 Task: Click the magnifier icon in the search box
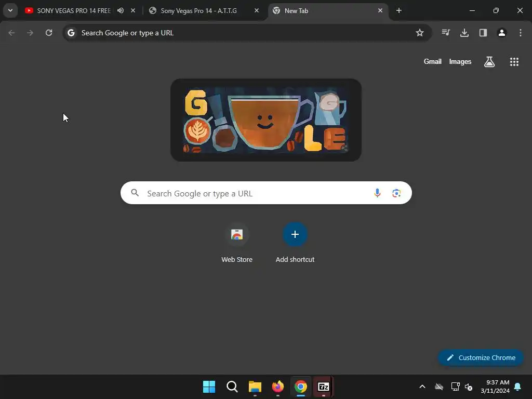point(135,193)
